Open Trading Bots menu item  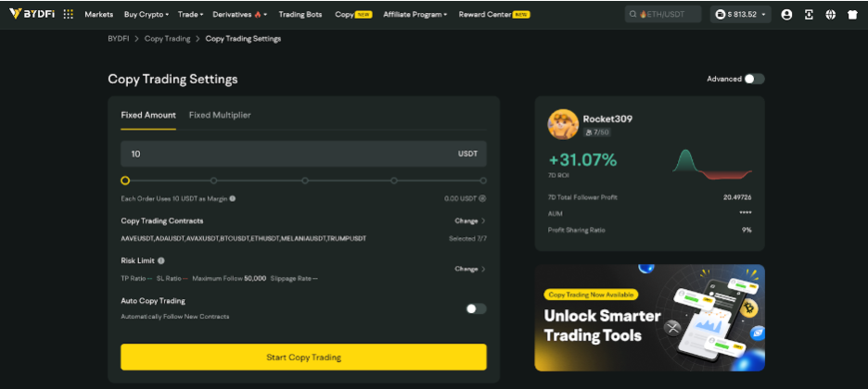(x=300, y=15)
